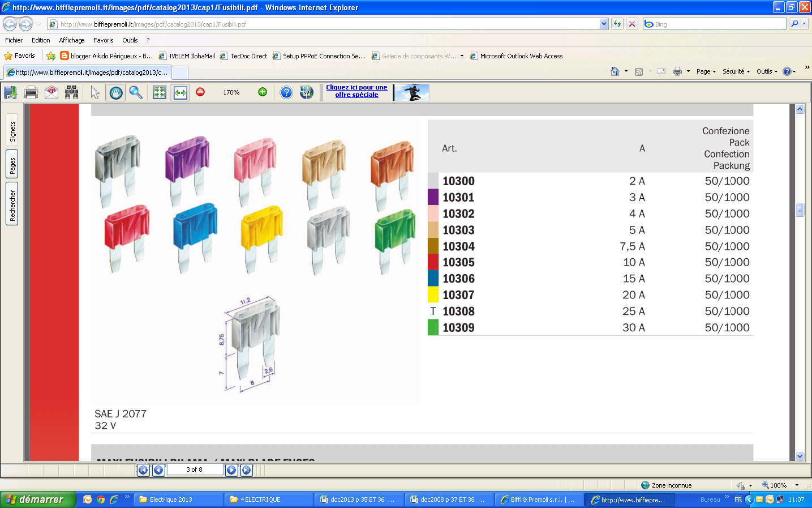Open the Pages side panel tab

12,165
